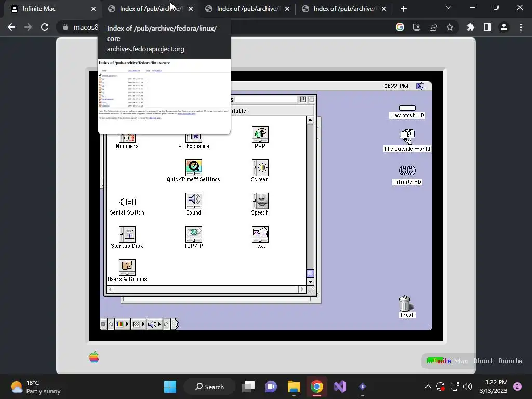Open the tab search dropdown chevron
Screen dimensions: 532x399
pyautogui.click(x=448, y=7)
